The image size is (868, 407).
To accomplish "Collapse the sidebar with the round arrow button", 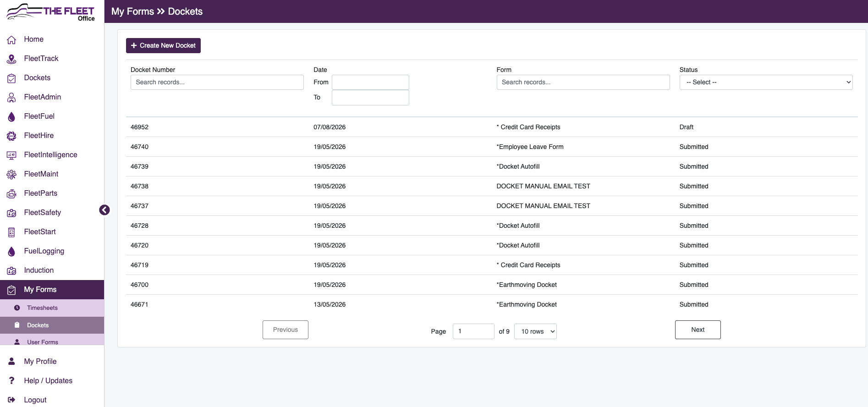I will [104, 210].
